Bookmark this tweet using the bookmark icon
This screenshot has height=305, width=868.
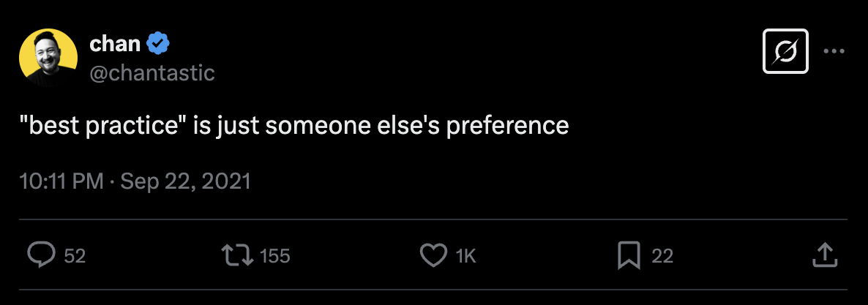point(629,255)
